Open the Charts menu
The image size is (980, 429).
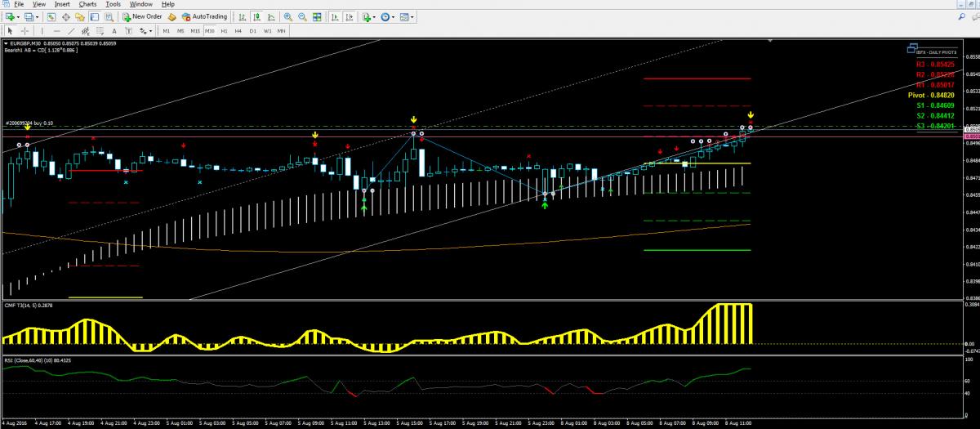pos(87,4)
